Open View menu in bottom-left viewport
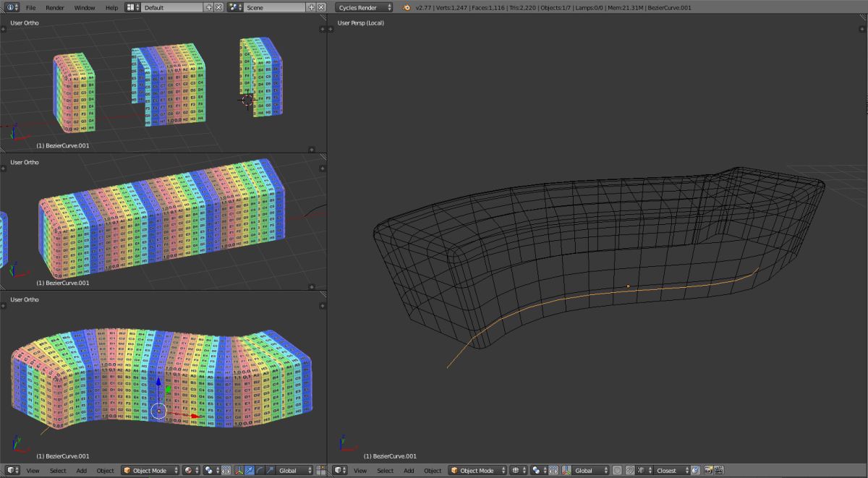Image resolution: width=868 pixels, height=478 pixels. [33, 471]
